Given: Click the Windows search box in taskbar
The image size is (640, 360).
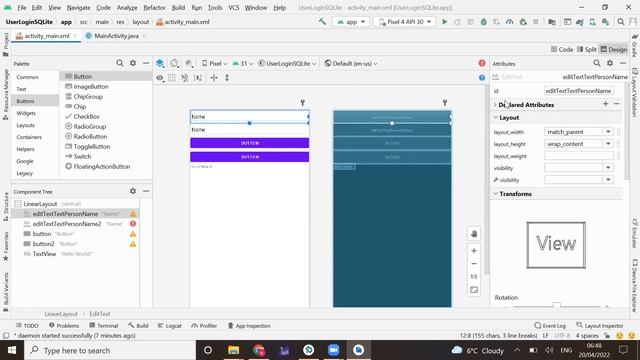Looking at the screenshot, I should pyautogui.click(x=110, y=350).
